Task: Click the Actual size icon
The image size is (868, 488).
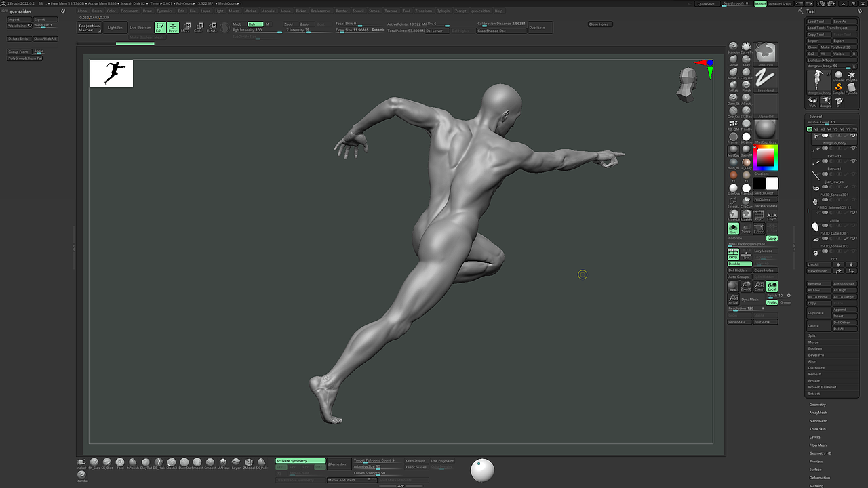Action: [x=733, y=299]
